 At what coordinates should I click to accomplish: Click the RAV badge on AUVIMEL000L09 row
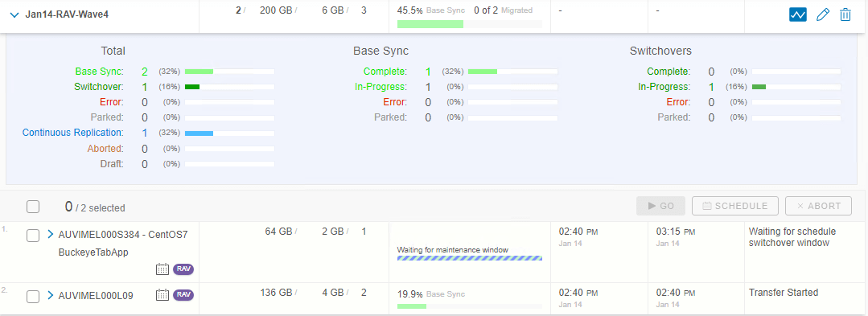(x=183, y=295)
